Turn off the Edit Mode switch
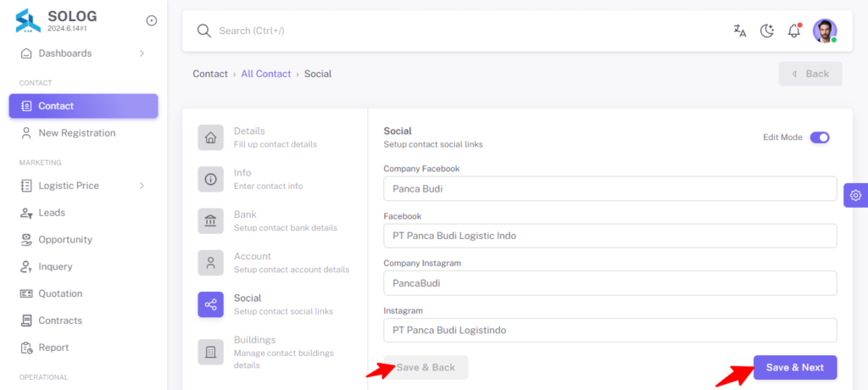 (820, 137)
